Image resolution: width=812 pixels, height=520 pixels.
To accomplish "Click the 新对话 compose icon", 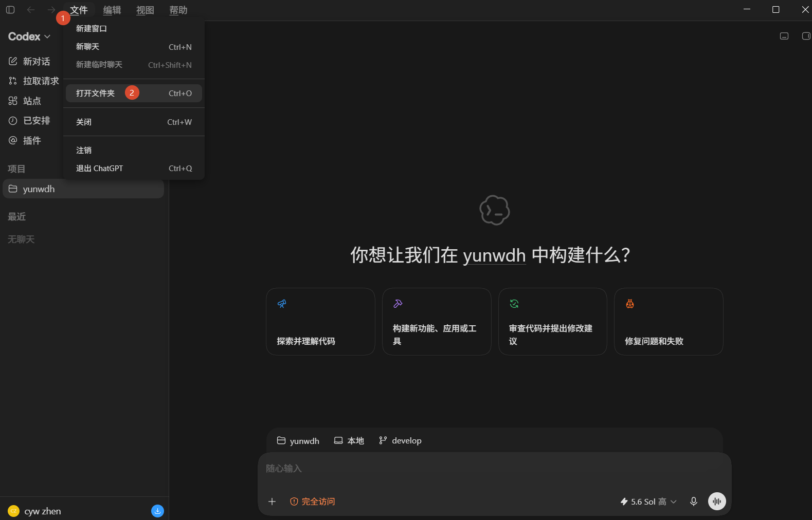I will click(x=13, y=61).
